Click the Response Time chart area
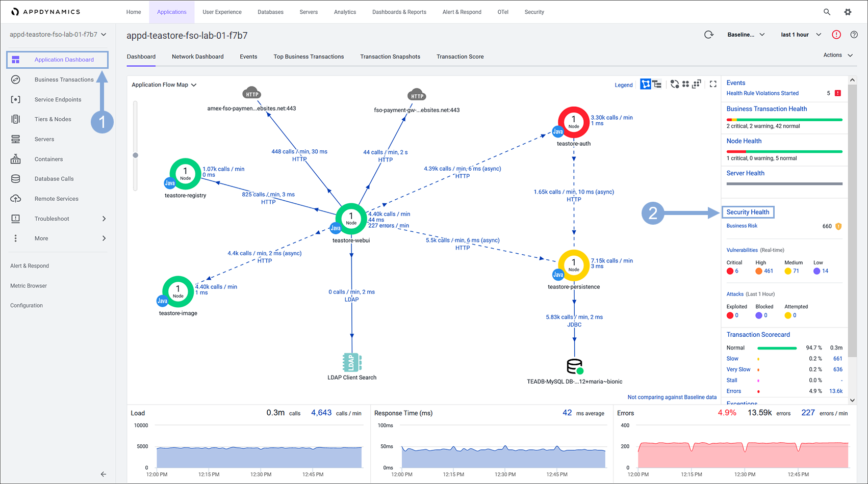The height and width of the screenshot is (484, 868). pos(504,448)
